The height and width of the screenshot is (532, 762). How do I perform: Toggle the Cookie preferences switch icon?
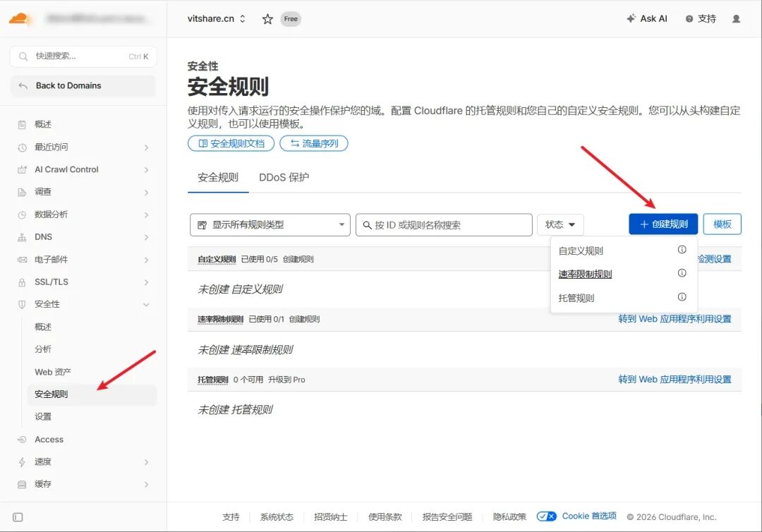click(546, 516)
